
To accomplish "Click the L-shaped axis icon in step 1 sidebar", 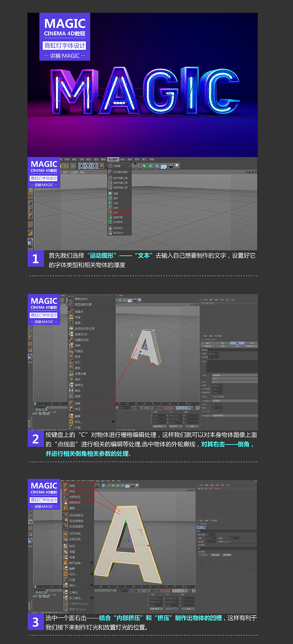I will coord(30,224).
